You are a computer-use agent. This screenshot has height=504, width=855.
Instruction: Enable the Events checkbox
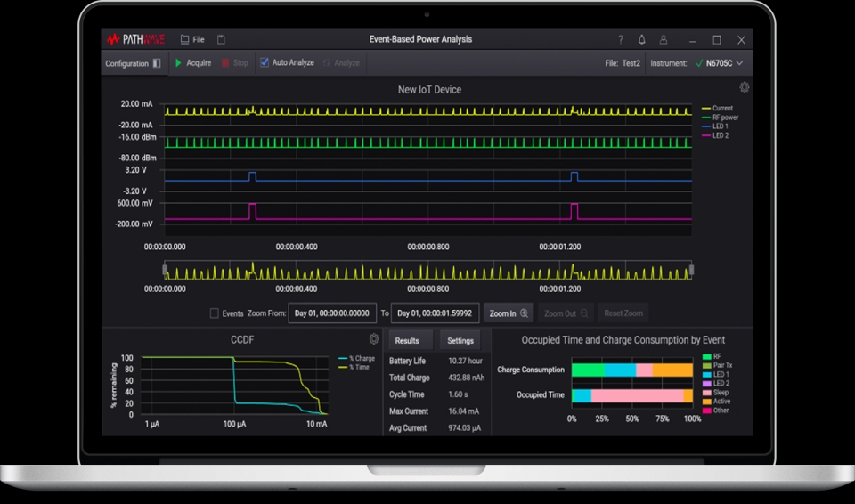[x=215, y=313]
